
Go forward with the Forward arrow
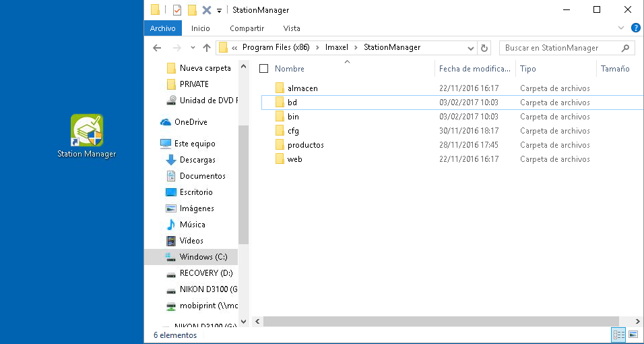click(x=177, y=48)
